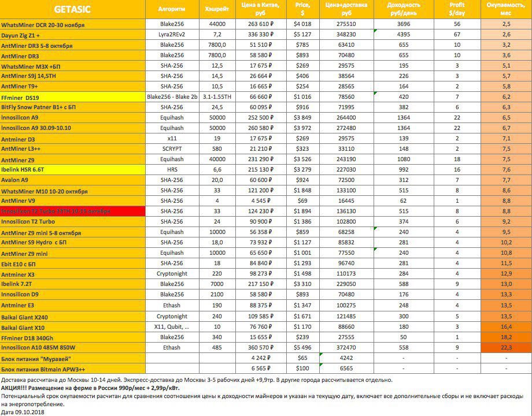Select the 'Baikal Giant X10' cell
The height and width of the screenshot is (416, 532).
[73, 327]
